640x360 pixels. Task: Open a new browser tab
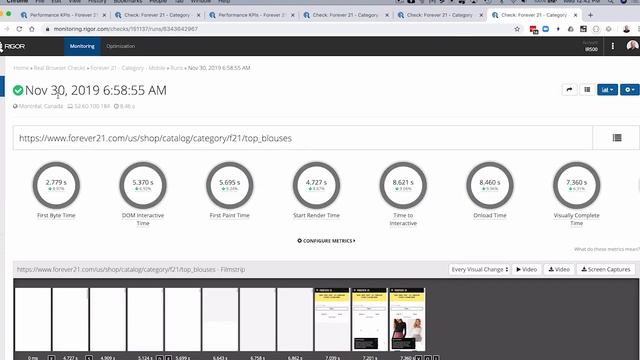[x=590, y=15]
